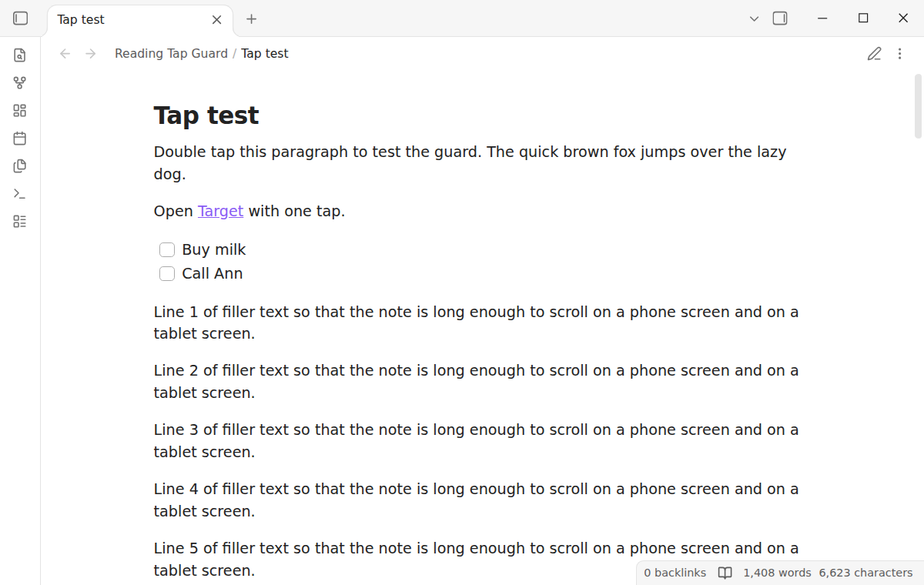Open the more options three-dot menu
924x585 pixels.
coord(899,54)
